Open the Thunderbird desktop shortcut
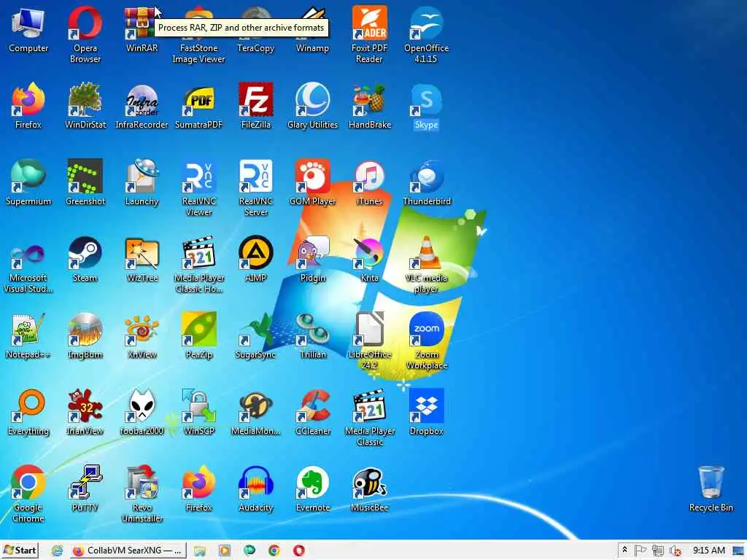This screenshot has height=560, width=747. pos(426,182)
